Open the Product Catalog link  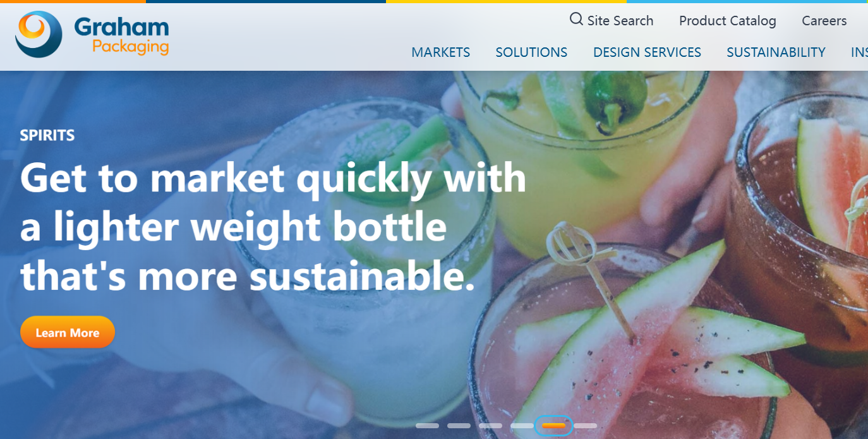(728, 21)
